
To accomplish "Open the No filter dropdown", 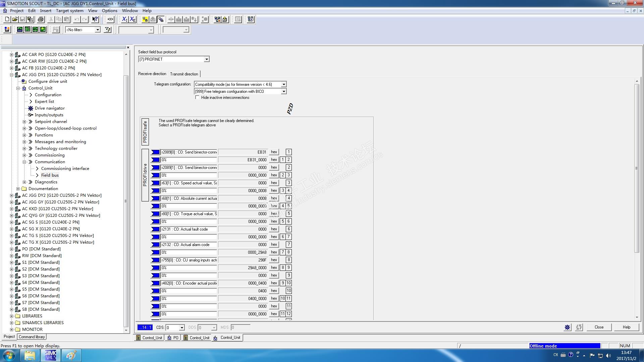I will click(x=97, y=30).
